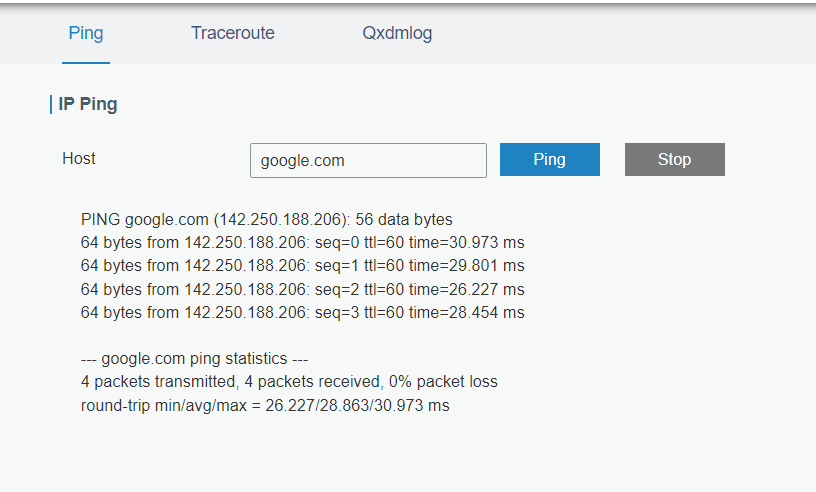Image resolution: width=816 pixels, height=492 pixels.
Task: Click the blue accent bar beside IP Ping
Action: point(51,104)
